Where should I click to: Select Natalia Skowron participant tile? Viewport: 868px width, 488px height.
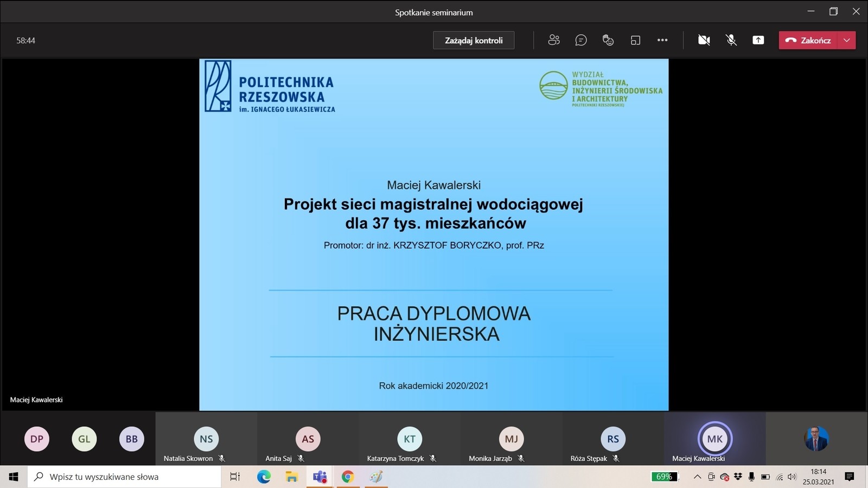(206, 439)
